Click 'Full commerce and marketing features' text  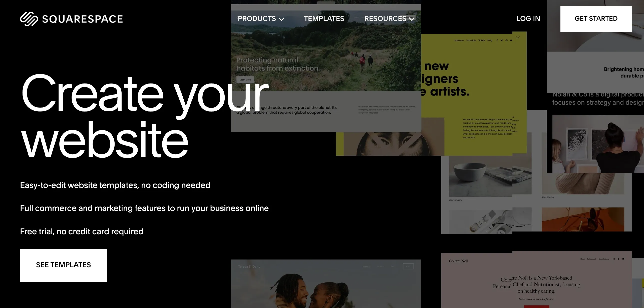click(x=144, y=208)
